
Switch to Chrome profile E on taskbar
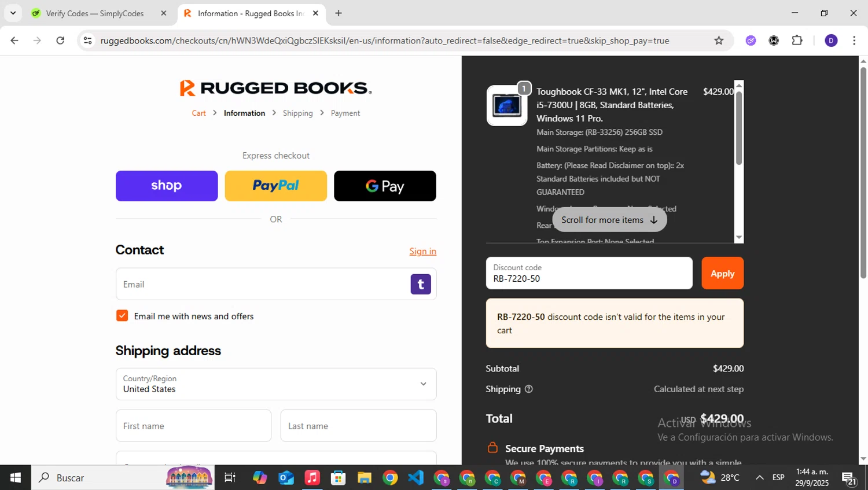544,478
